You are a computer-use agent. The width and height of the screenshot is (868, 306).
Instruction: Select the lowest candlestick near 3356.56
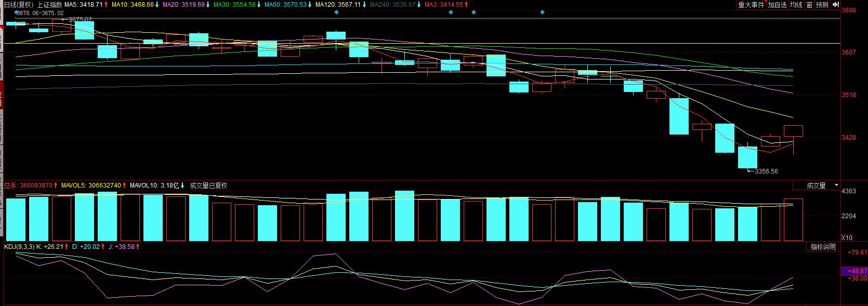tap(747, 157)
